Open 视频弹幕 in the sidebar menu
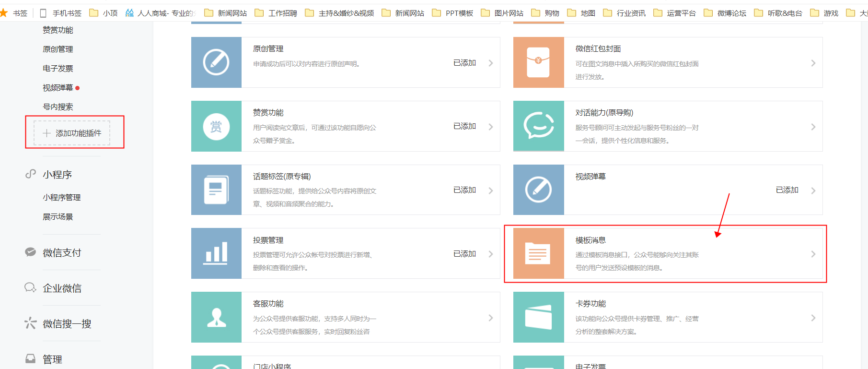 58,87
